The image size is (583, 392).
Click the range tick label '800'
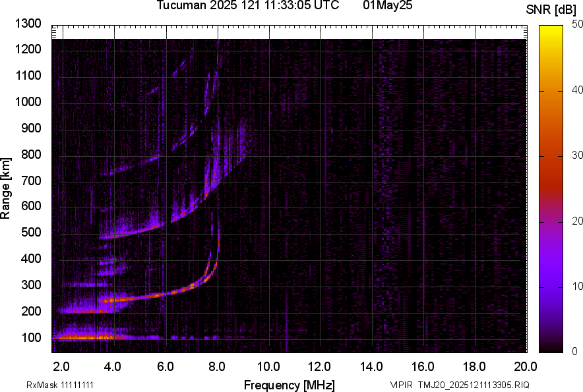coord(31,154)
